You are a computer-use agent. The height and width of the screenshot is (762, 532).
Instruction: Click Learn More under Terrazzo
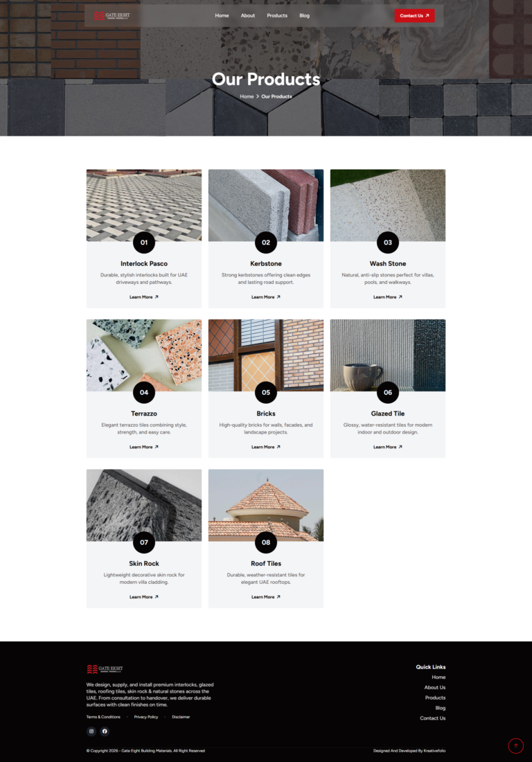point(144,447)
